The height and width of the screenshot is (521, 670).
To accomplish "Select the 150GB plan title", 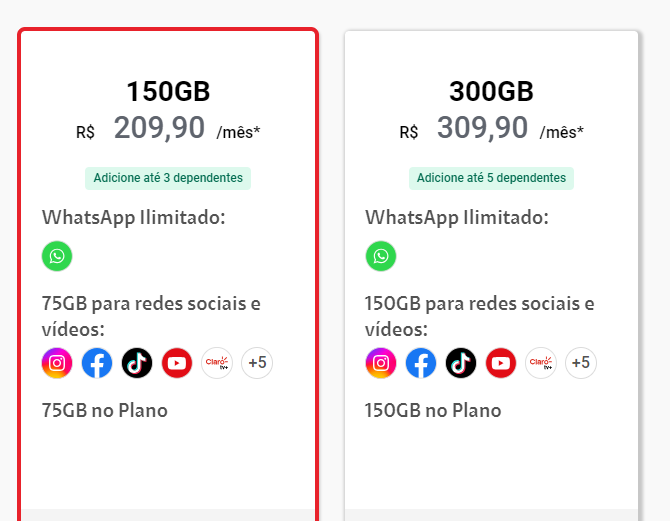I will pos(168,91).
